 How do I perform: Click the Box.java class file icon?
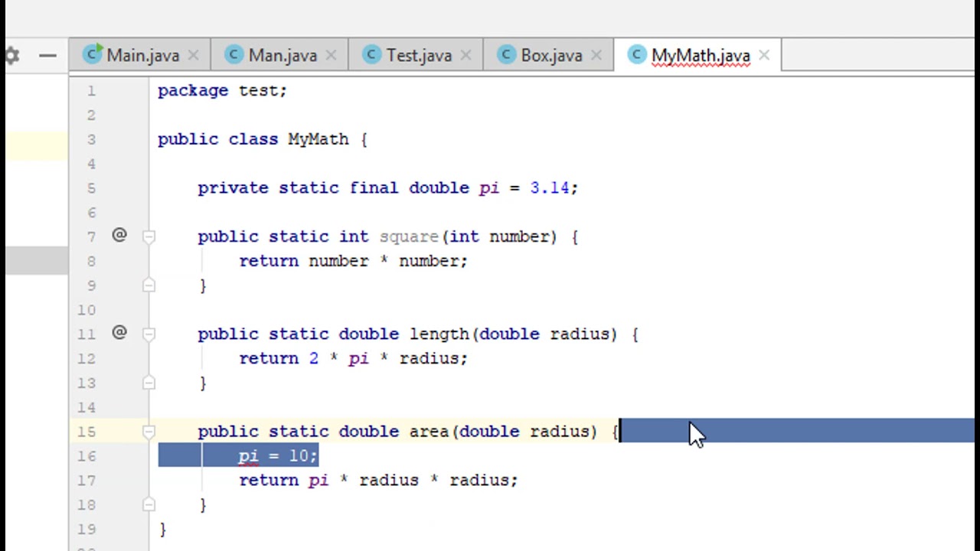506,54
